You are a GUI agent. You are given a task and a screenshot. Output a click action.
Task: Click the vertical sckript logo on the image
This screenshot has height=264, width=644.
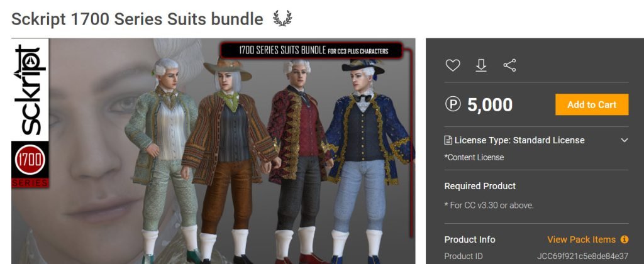(x=30, y=89)
